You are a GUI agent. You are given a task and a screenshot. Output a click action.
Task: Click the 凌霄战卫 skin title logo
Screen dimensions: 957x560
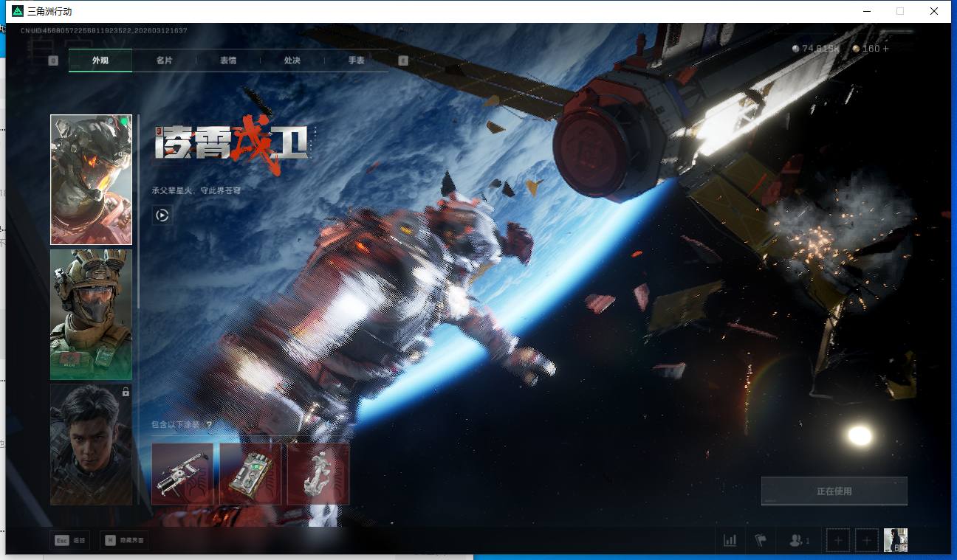point(233,144)
